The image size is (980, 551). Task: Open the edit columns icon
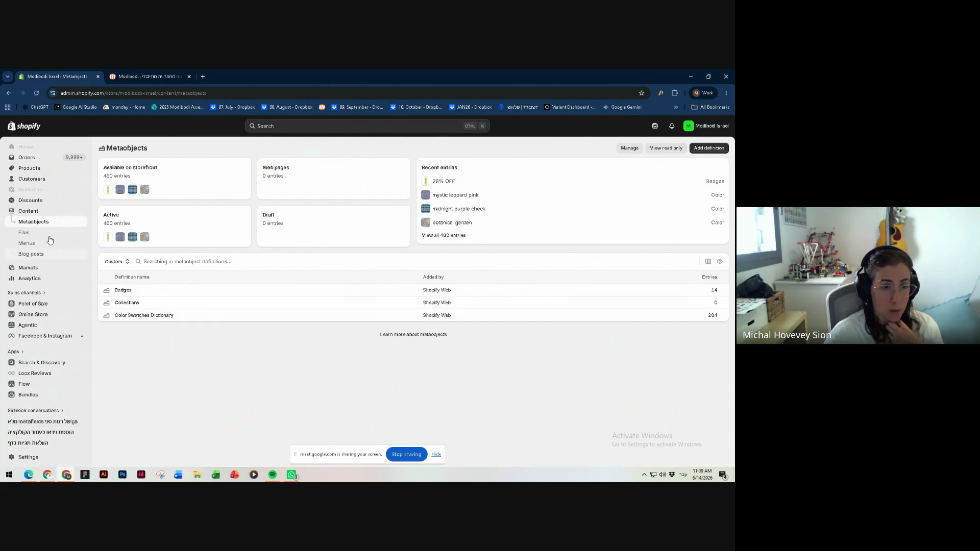click(708, 262)
